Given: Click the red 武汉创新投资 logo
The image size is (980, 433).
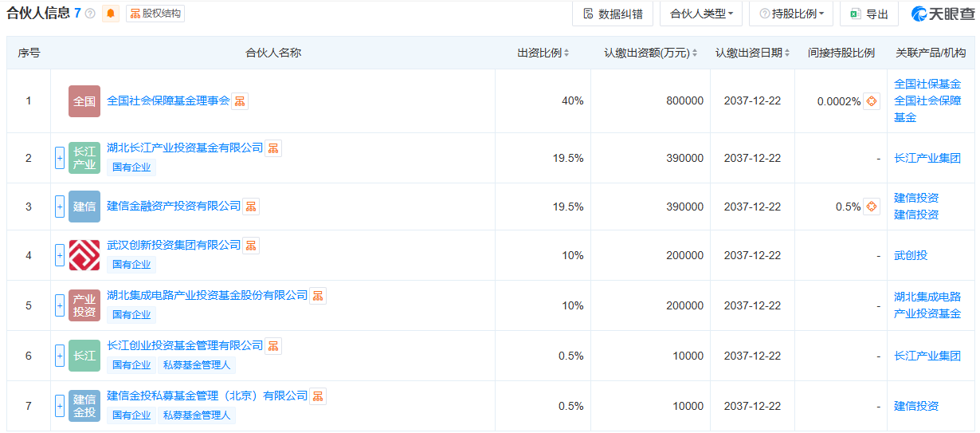Looking at the screenshot, I should [84, 255].
